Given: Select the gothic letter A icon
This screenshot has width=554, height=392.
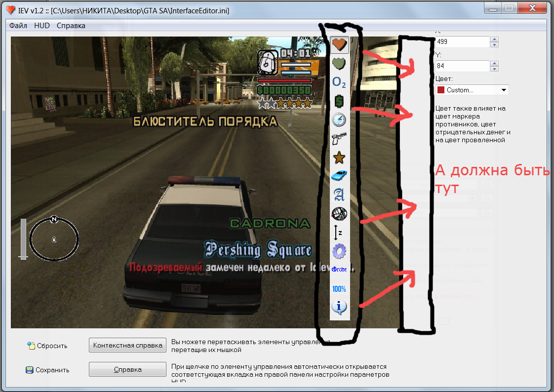Looking at the screenshot, I should click(x=339, y=194).
